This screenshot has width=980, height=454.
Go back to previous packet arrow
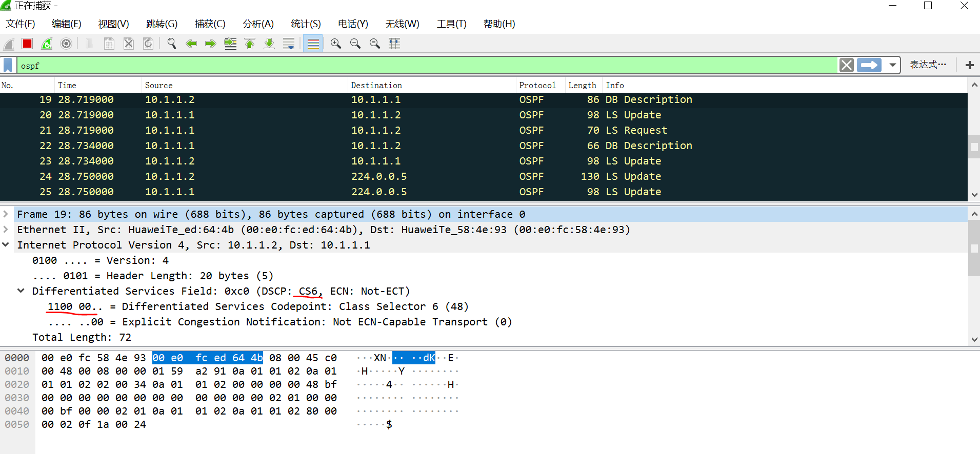click(191, 44)
